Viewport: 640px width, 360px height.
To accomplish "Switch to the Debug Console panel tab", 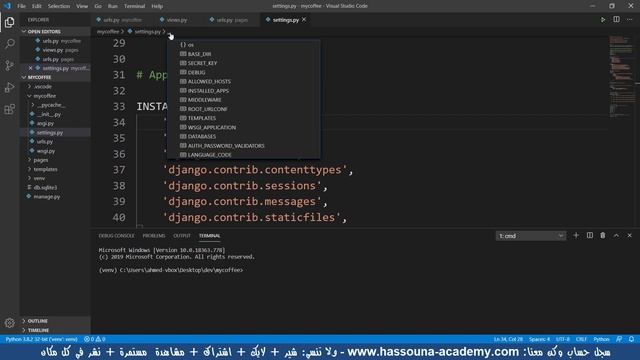I will pos(116,236).
